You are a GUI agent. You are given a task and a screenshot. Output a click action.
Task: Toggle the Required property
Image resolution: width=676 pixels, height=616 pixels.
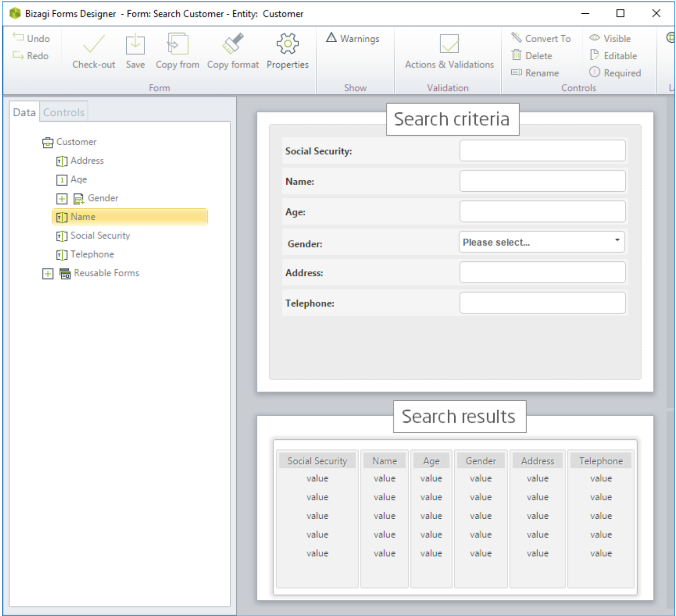click(615, 73)
